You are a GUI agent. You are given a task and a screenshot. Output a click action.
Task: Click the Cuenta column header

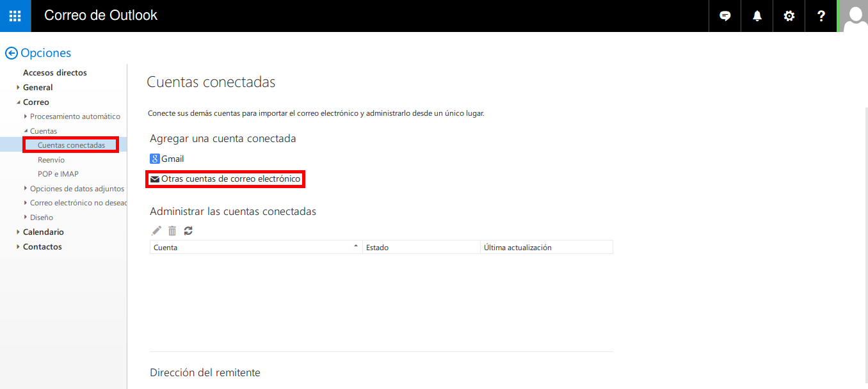[x=256, y=247]
